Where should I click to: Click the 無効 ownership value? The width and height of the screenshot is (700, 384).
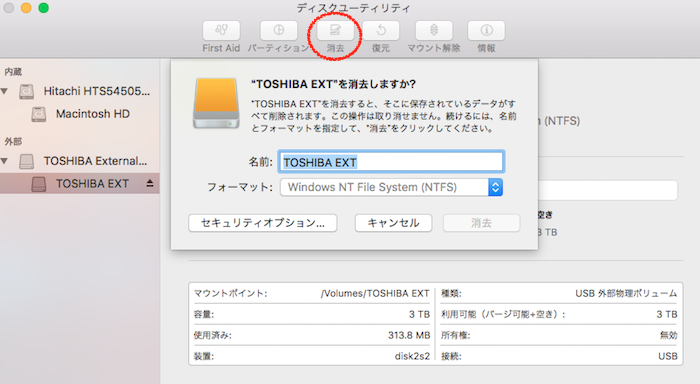point(669,335)
